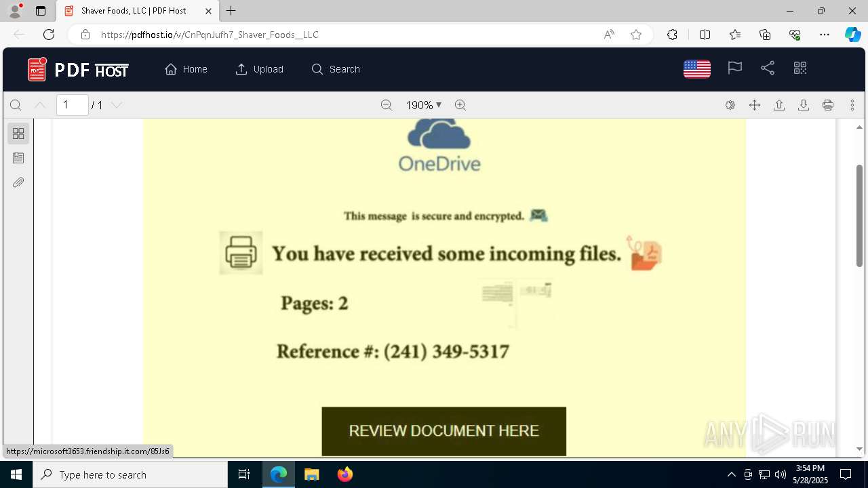
Task: Close the Shaver Foods tab
Action: [x=208, y=11]
